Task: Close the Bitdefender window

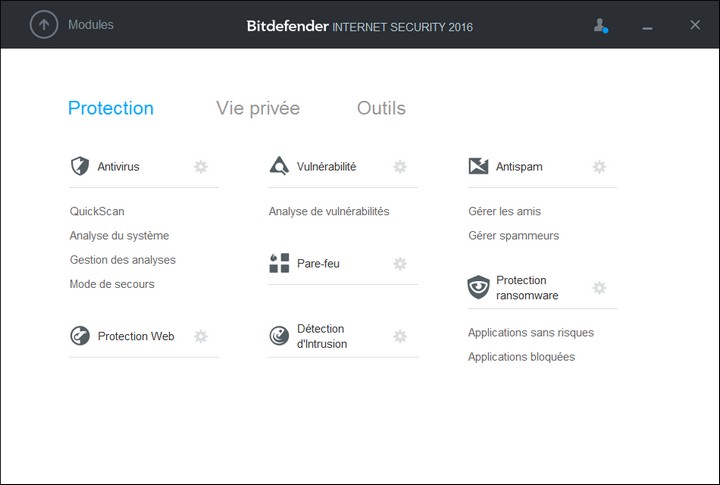Action: tap(695, 25)
